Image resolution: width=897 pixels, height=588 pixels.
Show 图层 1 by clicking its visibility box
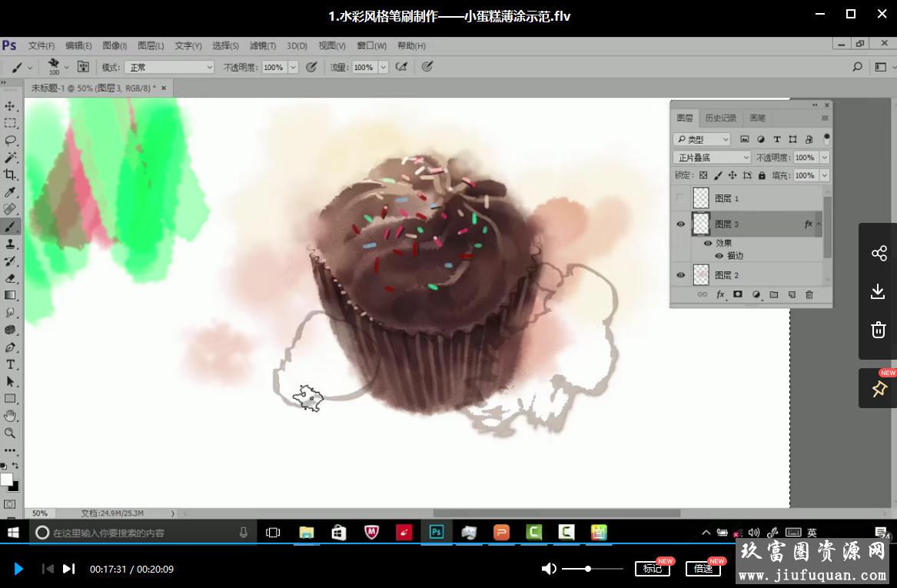coord(680,198)
